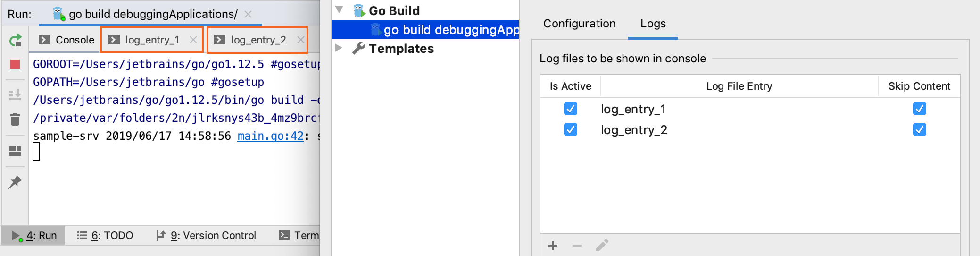Viewport: 980px width, 256px height.
Task: Switch to the Configuration tab
Action: point(579,24)
